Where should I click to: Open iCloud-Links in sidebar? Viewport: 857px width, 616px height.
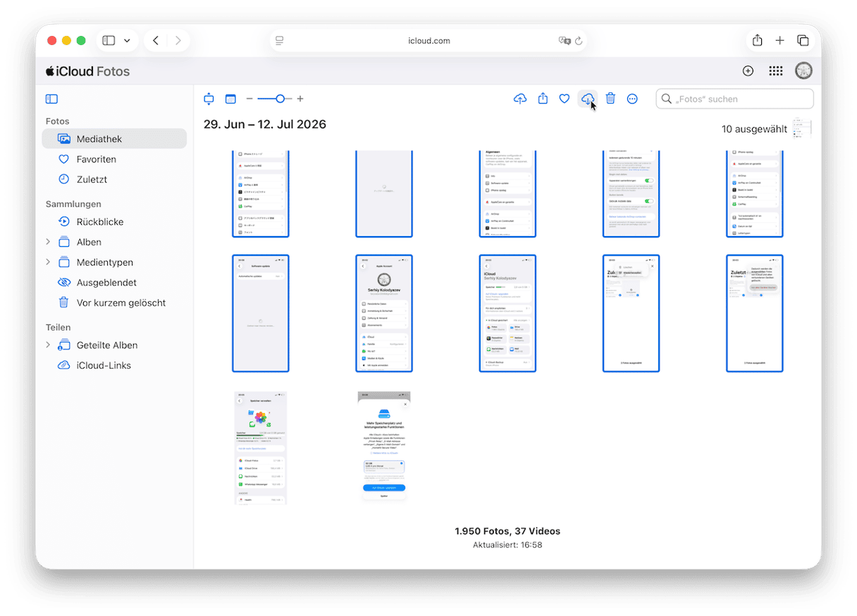[114, 366]
